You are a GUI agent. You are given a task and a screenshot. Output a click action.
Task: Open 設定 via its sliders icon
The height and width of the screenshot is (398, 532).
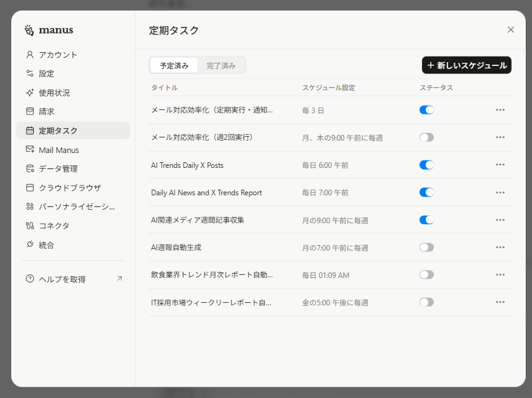click(30, 73)
